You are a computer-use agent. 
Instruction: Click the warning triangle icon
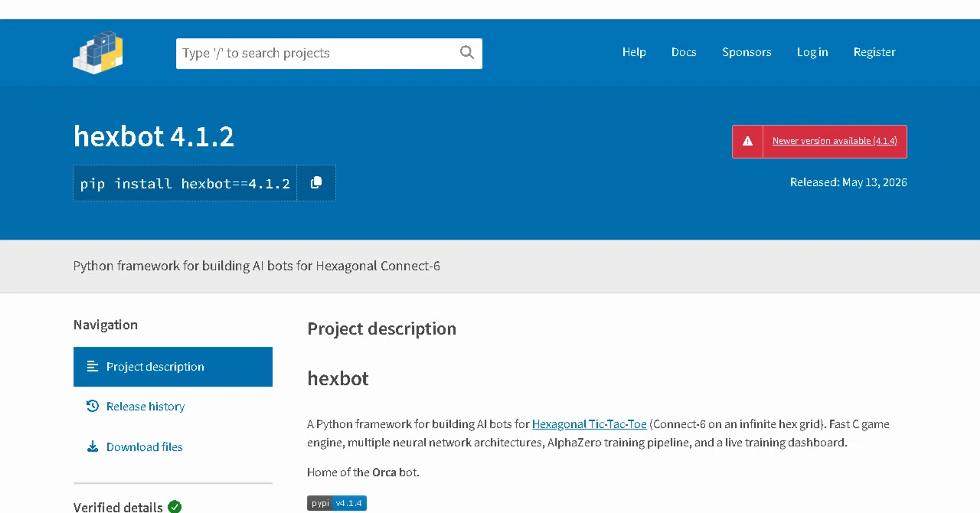pos(747,142)
